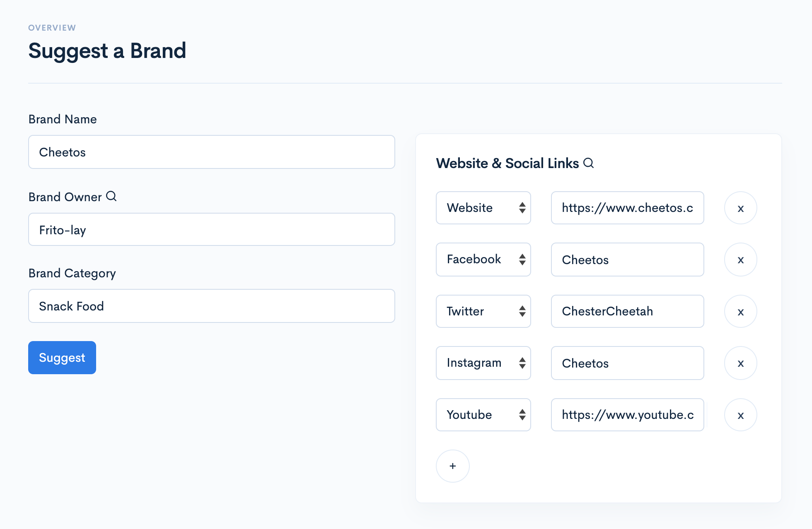Remove the Website link row
This screenshot has height=529, width=812.
(741, 208)
